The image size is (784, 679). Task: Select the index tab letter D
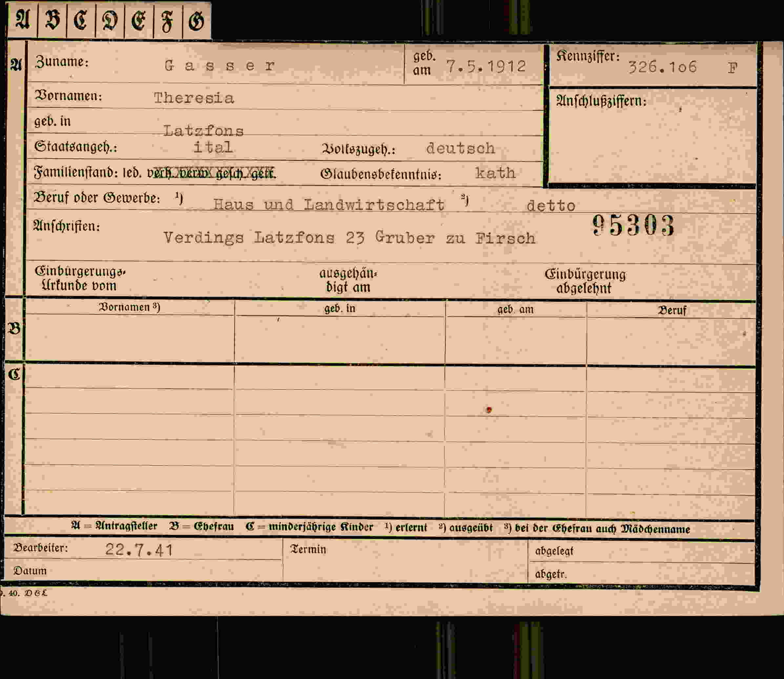(110, 20)
